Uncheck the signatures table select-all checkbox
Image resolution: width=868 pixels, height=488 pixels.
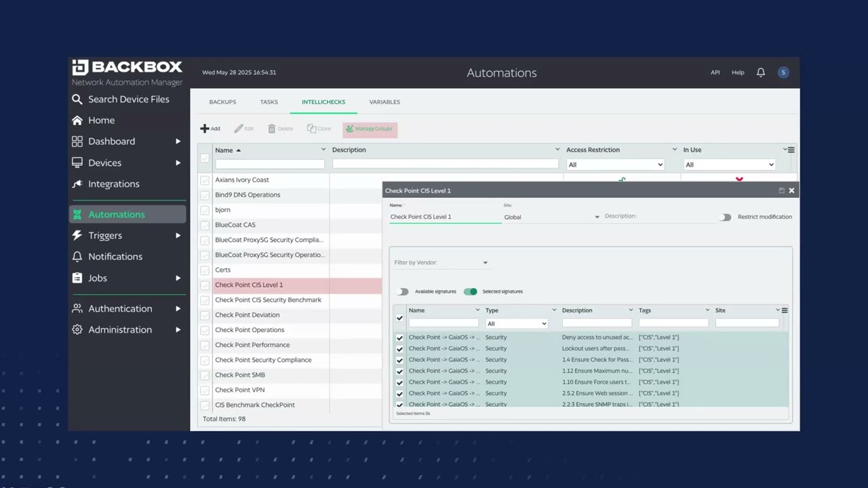399,318
